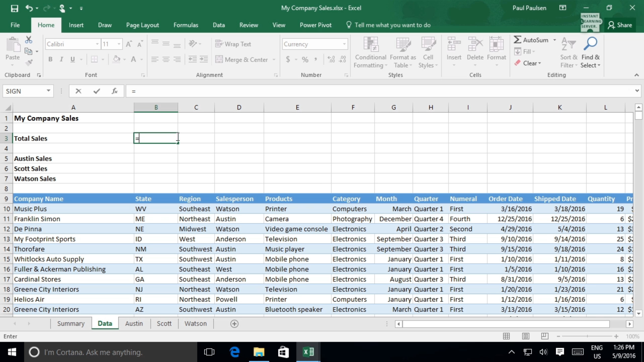Open the File tab
This screenshot has height=362, width=644.
click(x=15, y=25)
